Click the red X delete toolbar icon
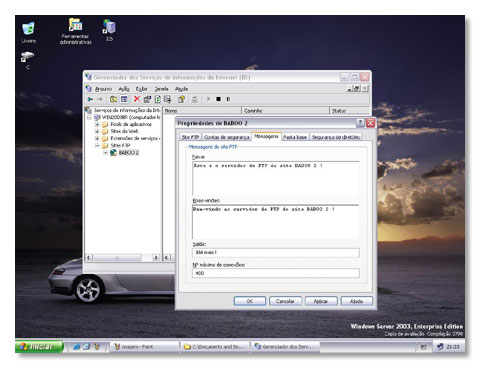Viewport: 480px width, 368px height. [137, 99]
